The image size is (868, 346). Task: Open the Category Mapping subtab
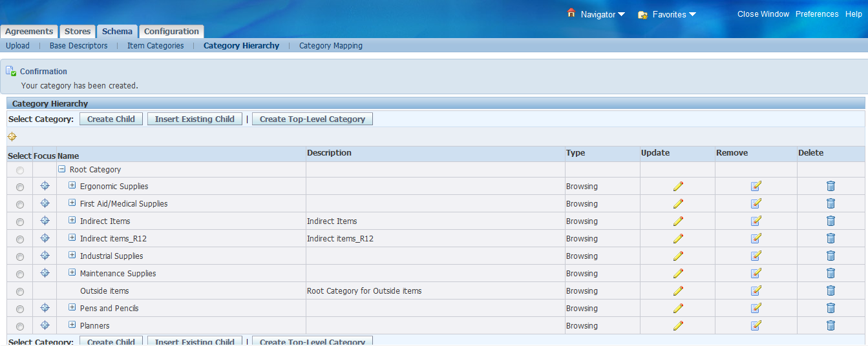click(x=331, y=46)
